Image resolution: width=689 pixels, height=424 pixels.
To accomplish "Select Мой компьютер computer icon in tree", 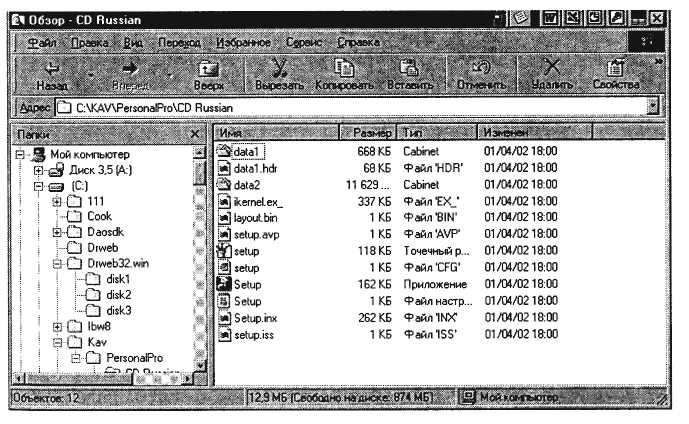I will [x=38, y=154].
